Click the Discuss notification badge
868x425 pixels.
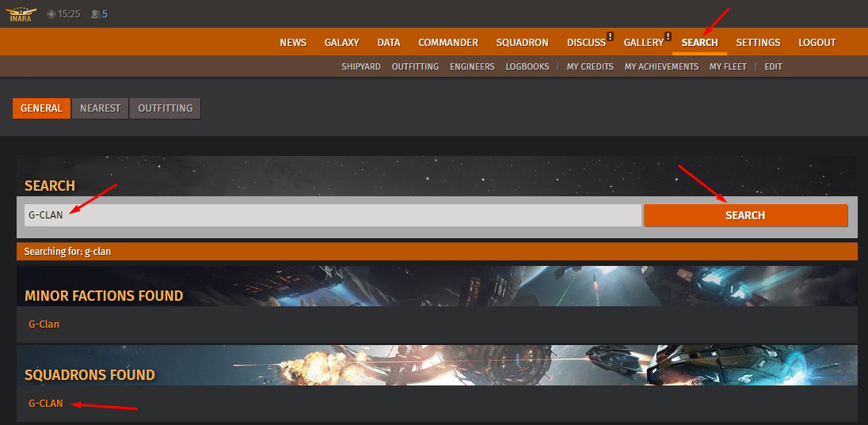[x=610, y=36]
